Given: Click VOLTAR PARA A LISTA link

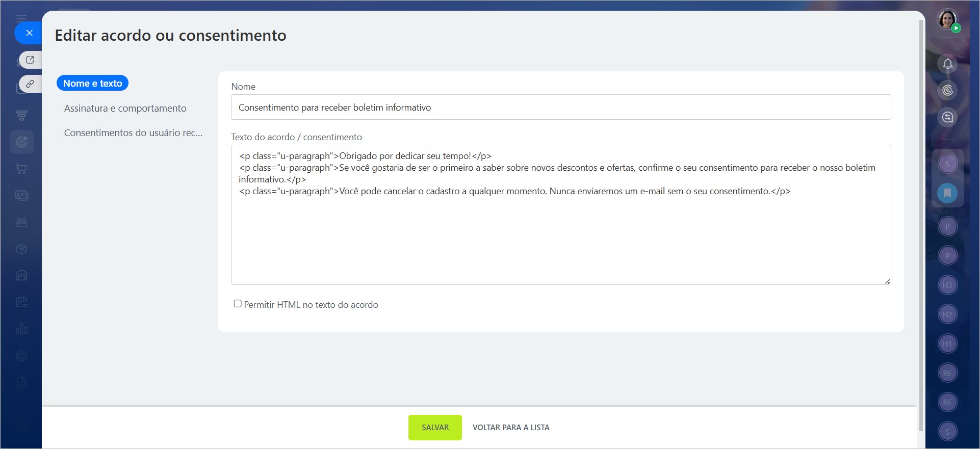Looking at the screenshot, I should pyautogui.click(x=511, y=428).
